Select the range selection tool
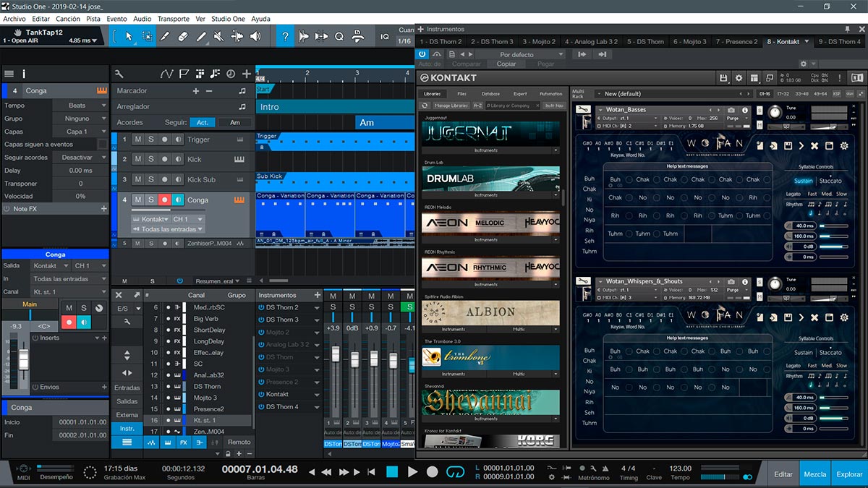The height and width of the screenshot is (488, 868). (x=147, y=36)
